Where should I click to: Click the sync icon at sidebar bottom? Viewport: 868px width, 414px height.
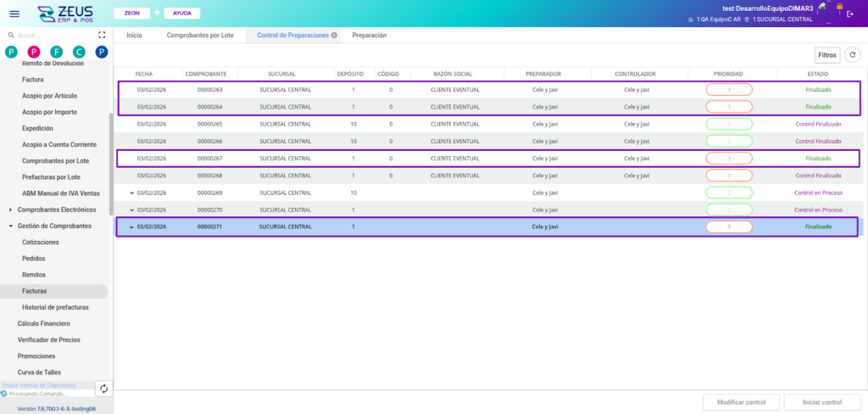pos(103,389)
